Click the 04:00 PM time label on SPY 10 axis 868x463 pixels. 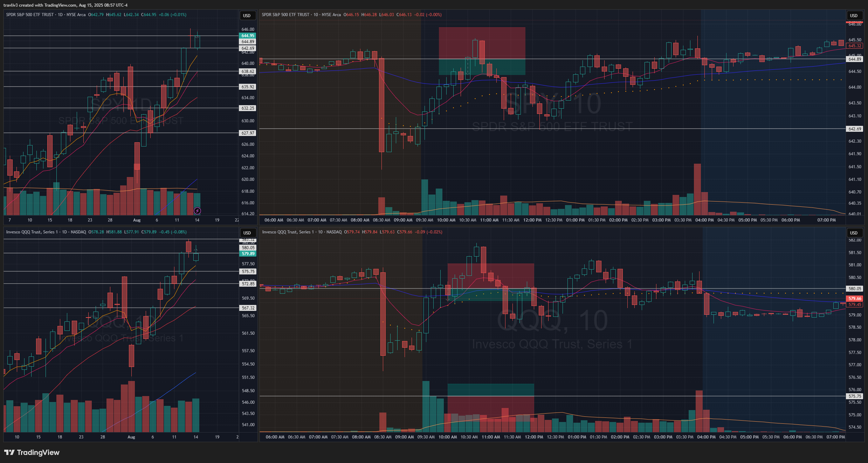pos(704,220)
